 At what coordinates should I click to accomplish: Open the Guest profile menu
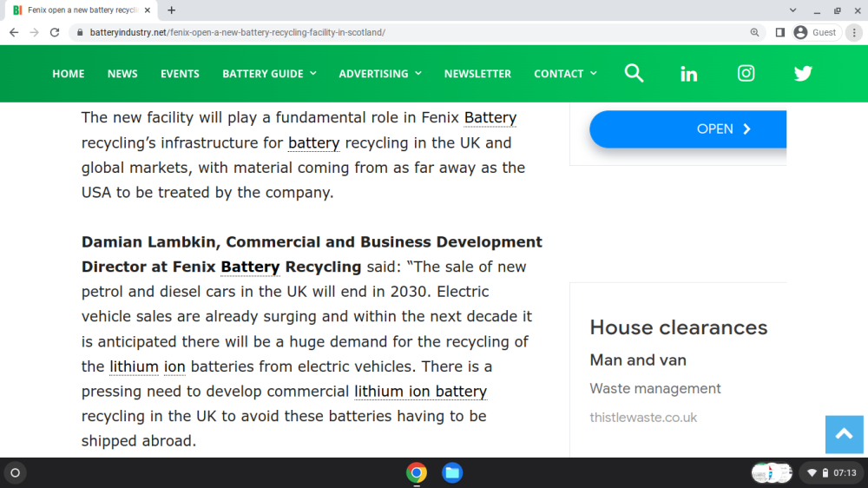(x=815, y=33)
